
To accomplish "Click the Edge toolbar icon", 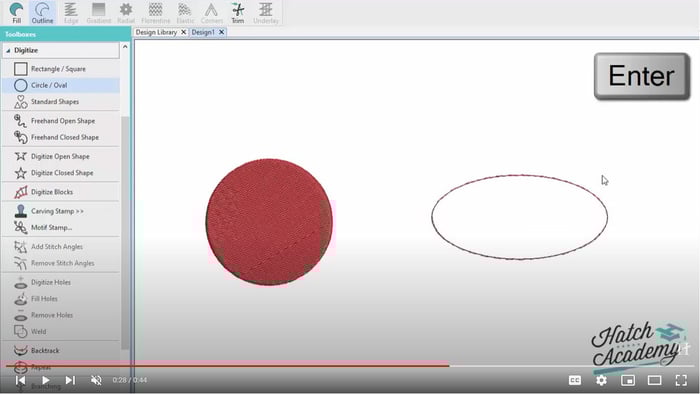I will coord(71,12).
